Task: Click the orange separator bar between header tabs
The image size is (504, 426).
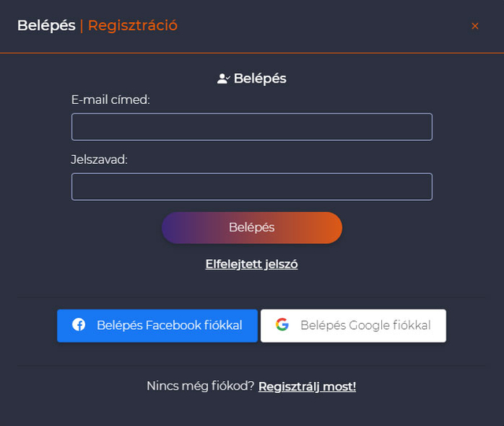Action: coord(82,26)
